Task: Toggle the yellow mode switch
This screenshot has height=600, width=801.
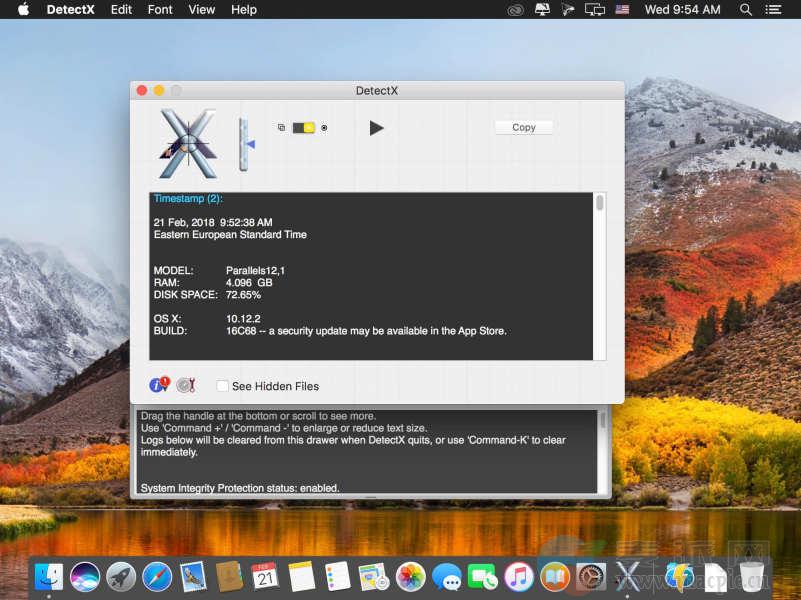Action: coord(303,128)
